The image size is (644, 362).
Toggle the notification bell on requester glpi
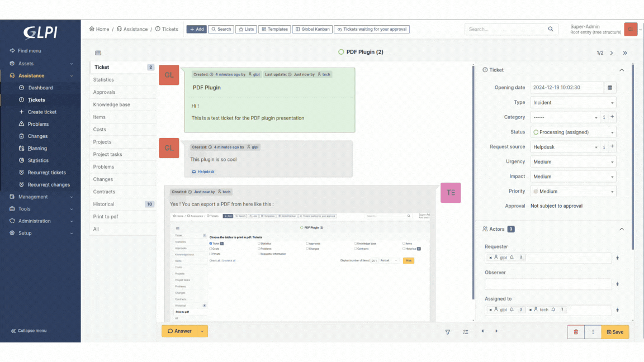[512, 258]
